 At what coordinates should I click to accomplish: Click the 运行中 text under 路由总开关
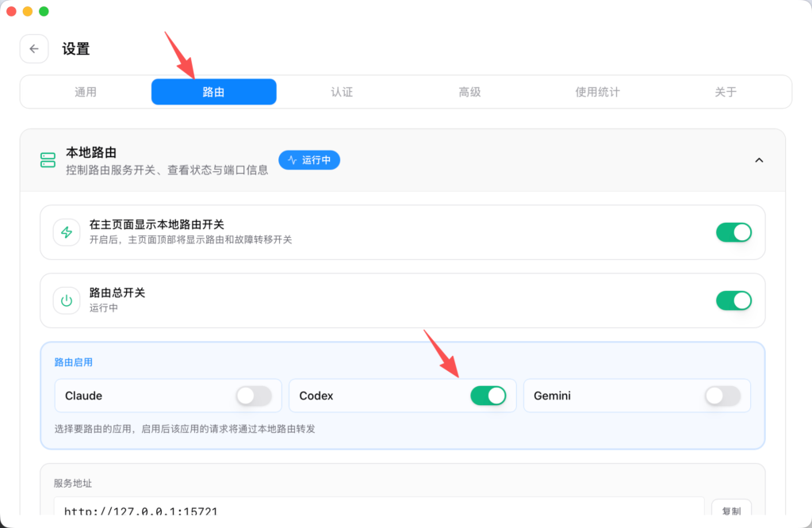pos(104,308)
